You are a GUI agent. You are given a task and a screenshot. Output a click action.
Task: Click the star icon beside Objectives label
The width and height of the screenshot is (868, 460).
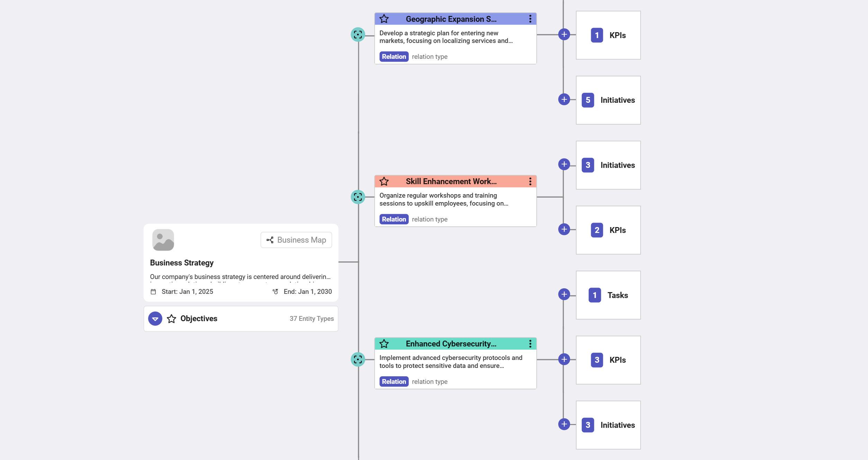(x=172, y=318)
